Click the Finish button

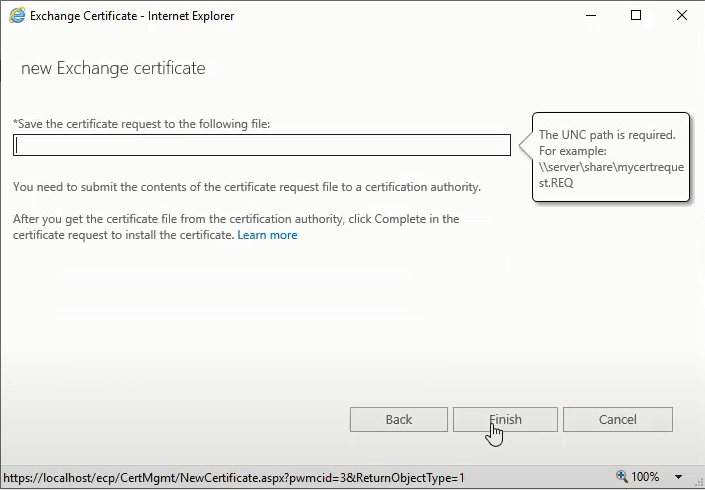tap(505, 419)
